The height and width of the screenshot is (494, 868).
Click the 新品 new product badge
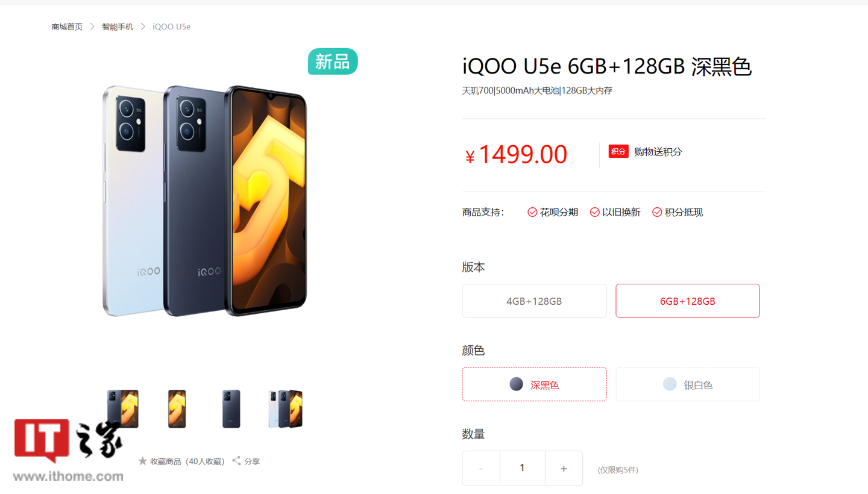(333, 61)
